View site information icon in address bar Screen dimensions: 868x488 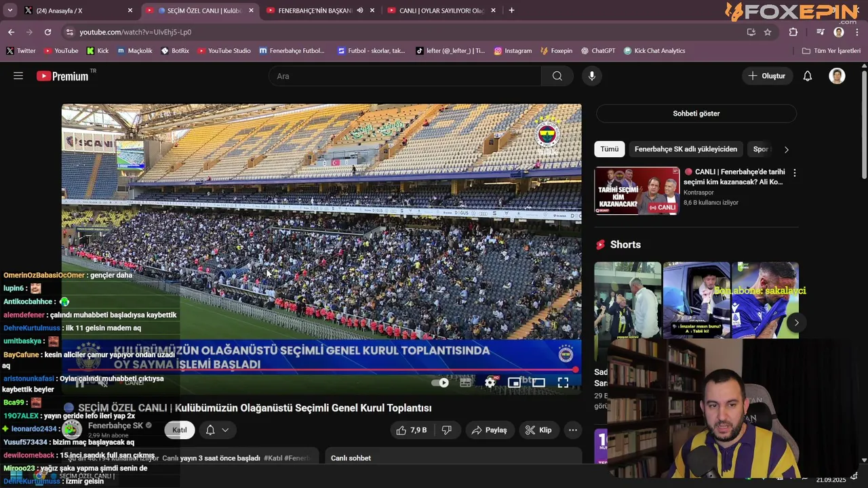pos(69,32)
